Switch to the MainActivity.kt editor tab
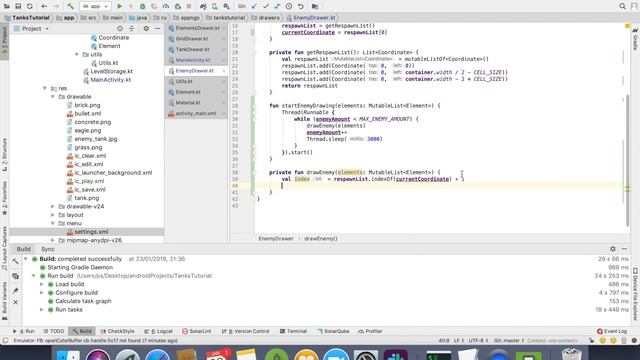640x360 pixels. (x=196, y=60)
